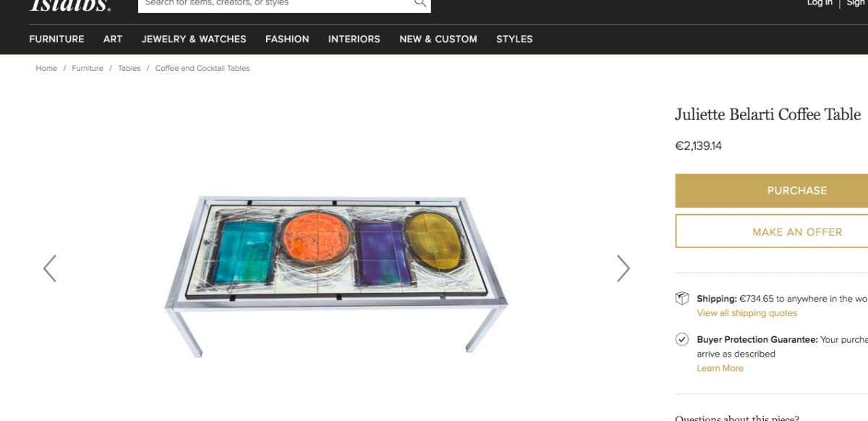Open the Learn More link
Screen dimensions: 868x421
[720, 368]
